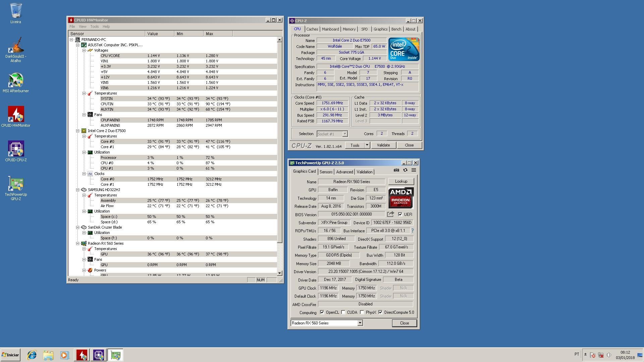Open the HWMonitor File menu
Screen dimensions: 644x362
pyautogui.click(x=72, y=26)
